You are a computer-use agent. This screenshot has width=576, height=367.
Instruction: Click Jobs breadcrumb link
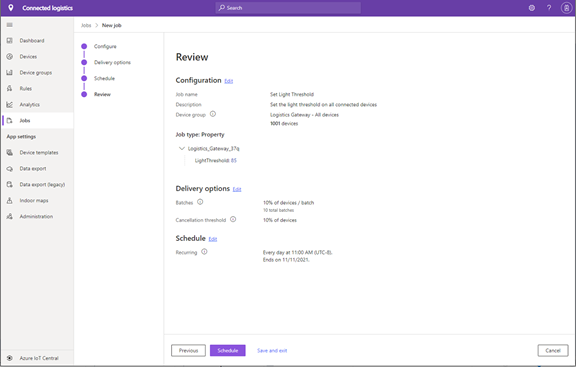(x=86, y=25)
